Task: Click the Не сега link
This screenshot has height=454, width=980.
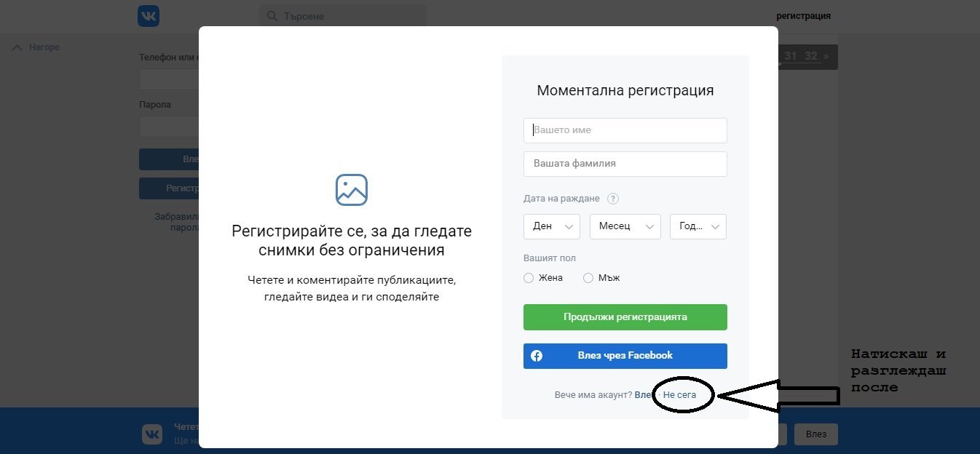Action: (x=679, y=395)
